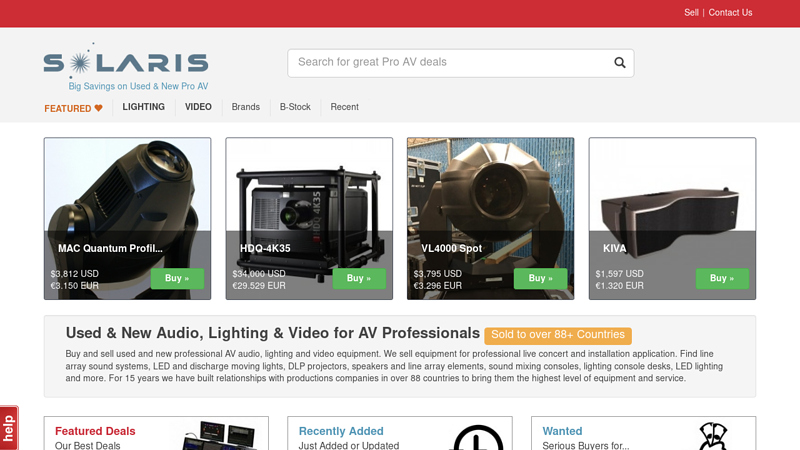Go to the Brands page
This screenshot has width=800, height=450.
(x=245, y=107)
